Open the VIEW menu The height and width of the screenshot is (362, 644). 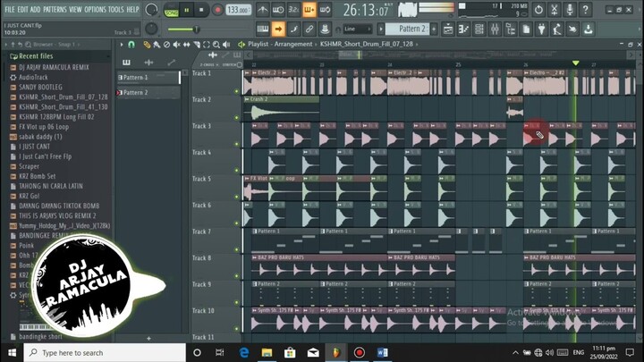click(75, 9)
